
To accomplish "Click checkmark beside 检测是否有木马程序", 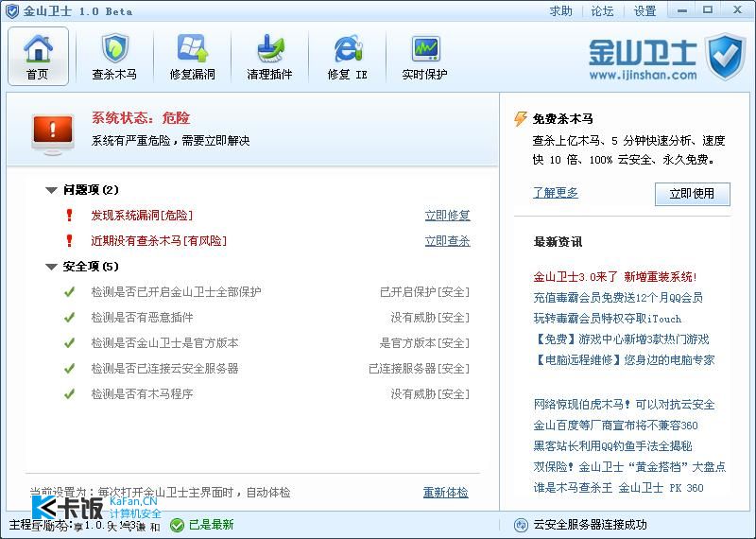I will click(x=69, y=393).
